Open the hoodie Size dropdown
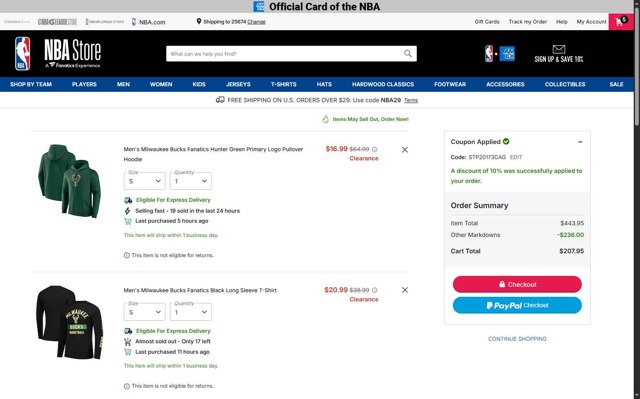Viewport: 640px width, 399px height. tap(144, 181)
